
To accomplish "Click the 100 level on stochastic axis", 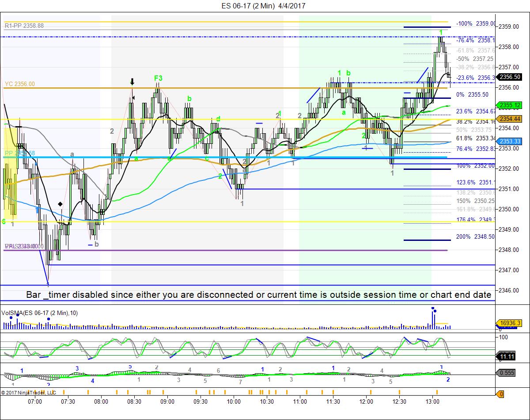I will (504, 337).
